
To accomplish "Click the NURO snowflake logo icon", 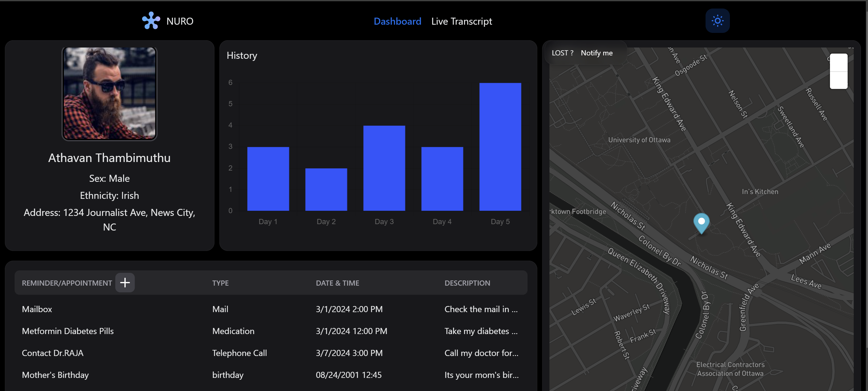I will (x=151, y=21).
